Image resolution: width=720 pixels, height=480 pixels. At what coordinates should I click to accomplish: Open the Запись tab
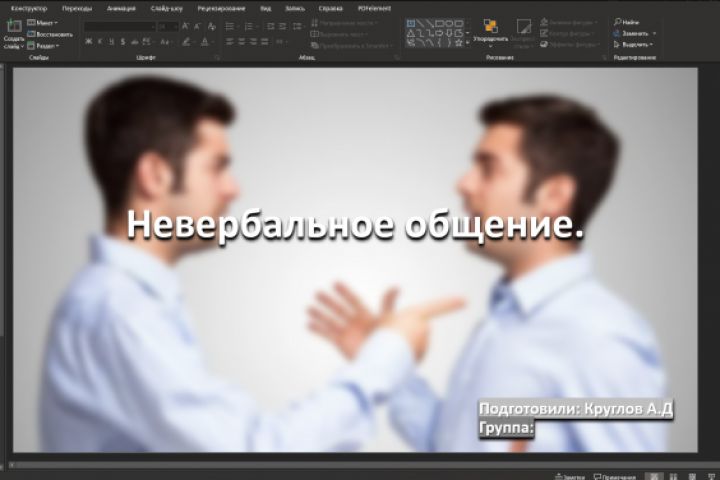tap(295, 8)
